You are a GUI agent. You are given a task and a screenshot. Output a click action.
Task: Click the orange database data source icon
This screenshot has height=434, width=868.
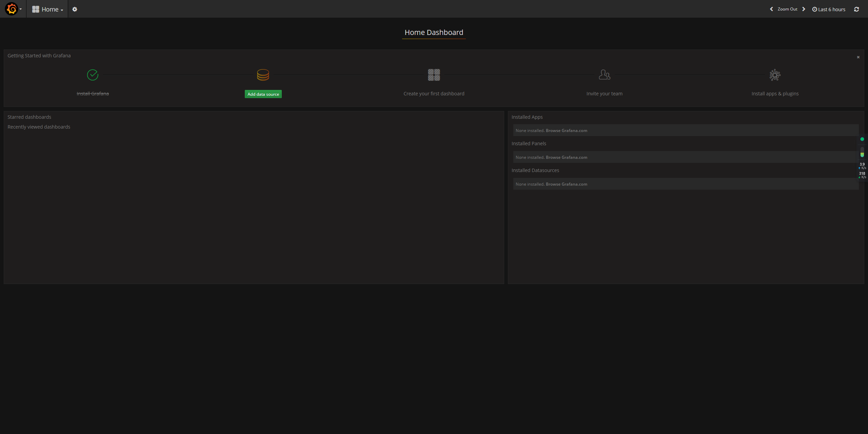(263, 75)
